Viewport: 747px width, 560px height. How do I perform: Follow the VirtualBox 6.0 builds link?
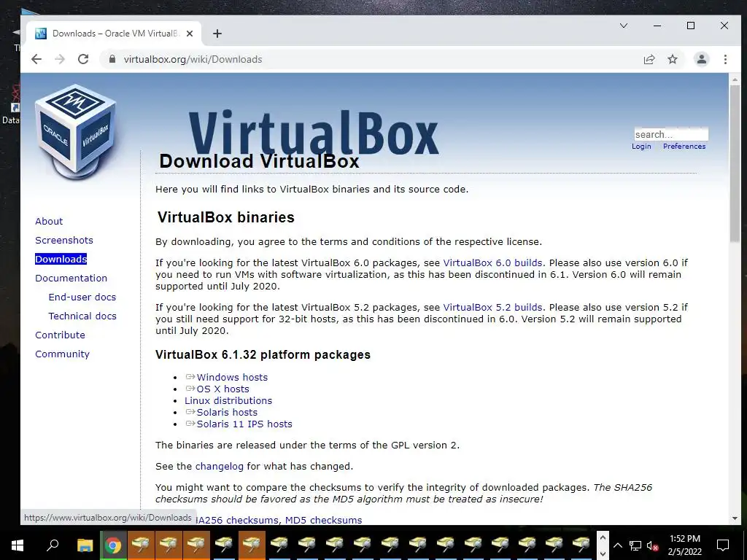492,262
